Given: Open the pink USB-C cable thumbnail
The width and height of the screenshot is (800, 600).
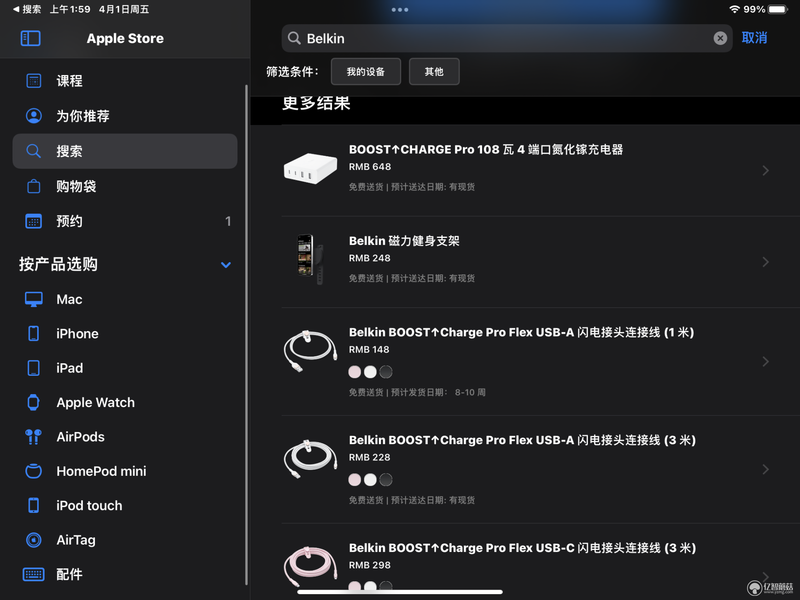Looking at the screenshot, I should pyautogui.click(x=310, y=567).
